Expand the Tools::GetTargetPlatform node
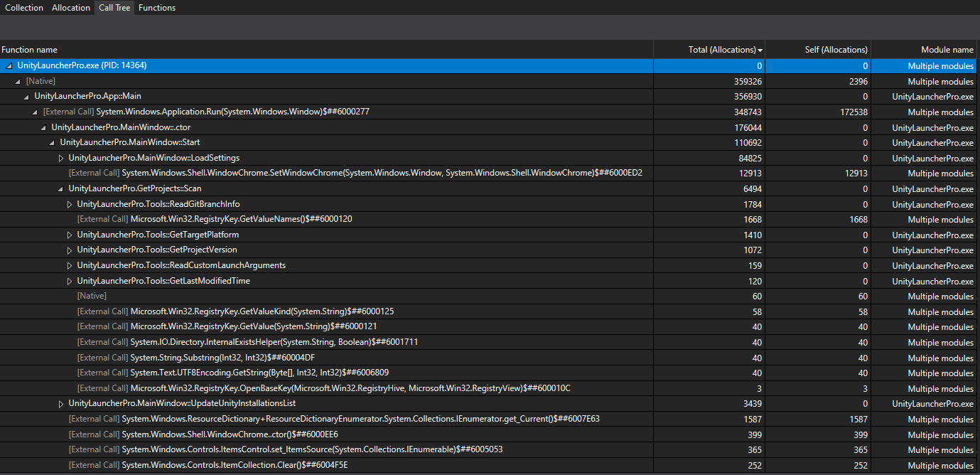 click(70, 235)
